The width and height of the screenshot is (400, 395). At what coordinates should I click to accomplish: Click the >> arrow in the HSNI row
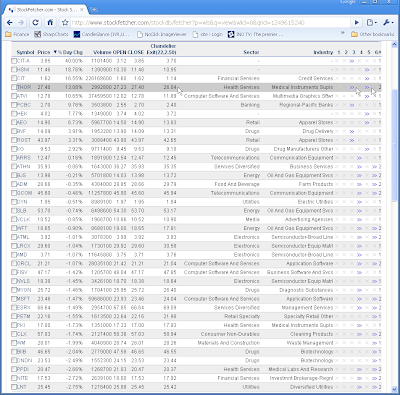pyautogui.click(x=367, y=70)
